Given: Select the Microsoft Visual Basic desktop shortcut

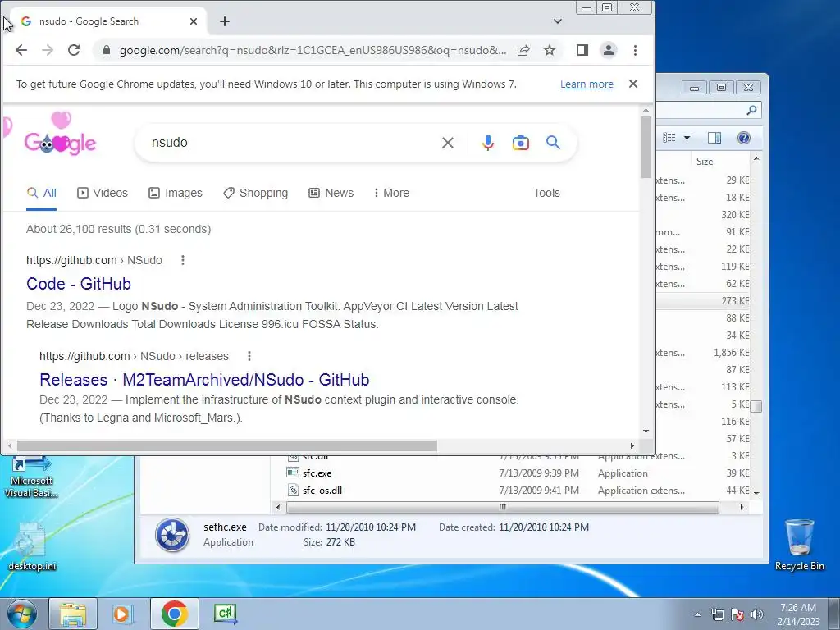Looking at the screenshot, I should [x=31, y=478].
